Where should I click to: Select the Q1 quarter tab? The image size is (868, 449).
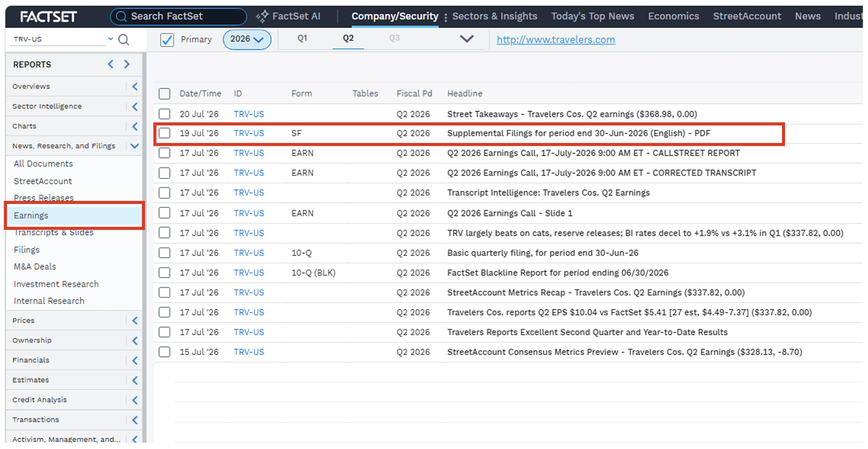(x=303, y=38)
